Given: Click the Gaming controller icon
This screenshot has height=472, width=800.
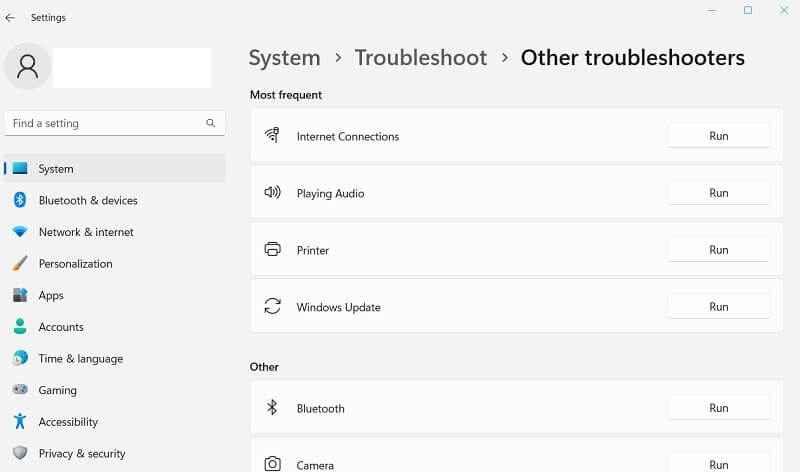Looking at the screenshot, I should point(20,390).
